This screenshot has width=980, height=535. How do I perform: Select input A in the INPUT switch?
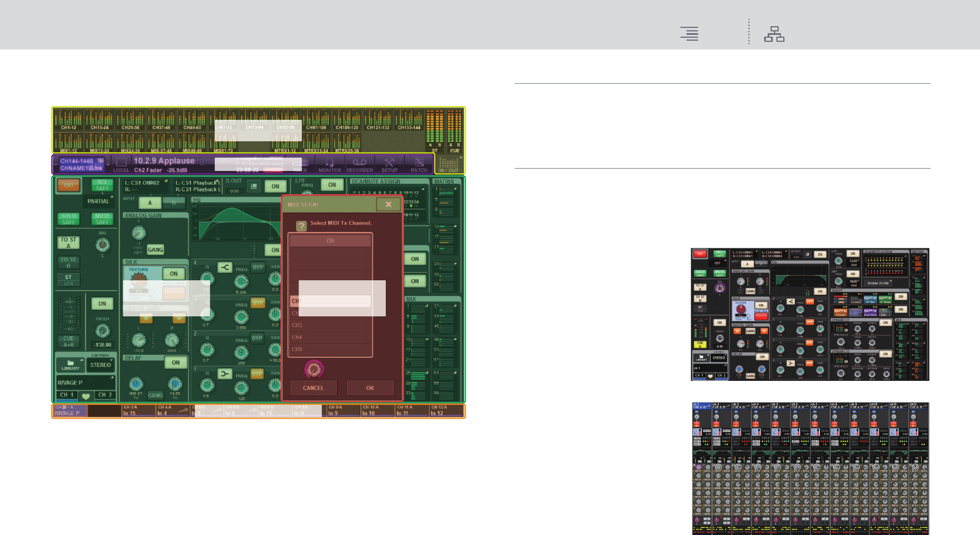click(150, 203)
